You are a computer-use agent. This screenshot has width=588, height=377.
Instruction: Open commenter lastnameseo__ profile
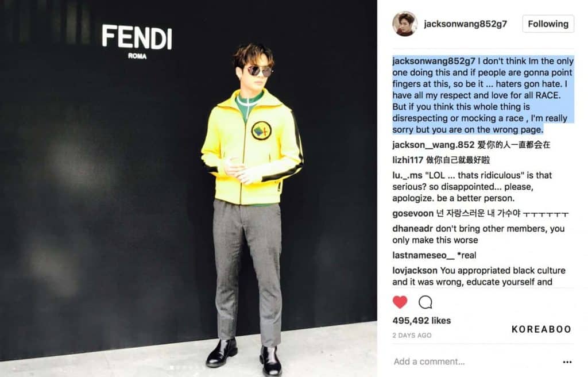pos(423,255)
